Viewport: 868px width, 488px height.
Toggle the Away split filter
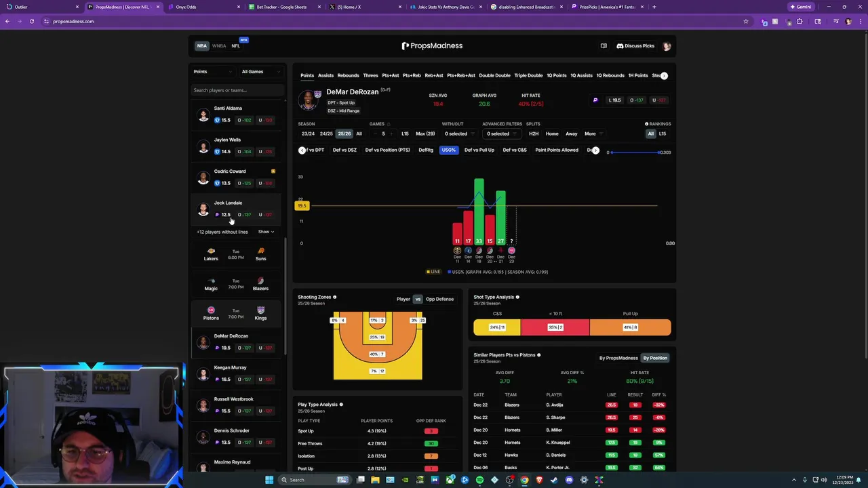572,134
